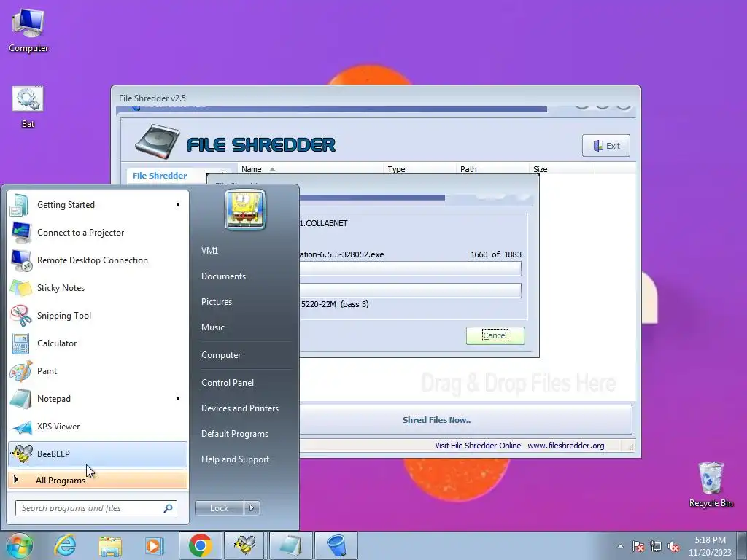This screenshot has width=747, height=560.
Task: Click the File Shredder drive logo
Action: (x=158, y=142)
